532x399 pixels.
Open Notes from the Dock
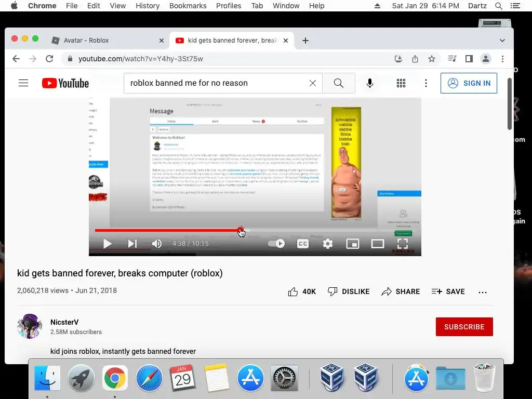pos(217,378)
